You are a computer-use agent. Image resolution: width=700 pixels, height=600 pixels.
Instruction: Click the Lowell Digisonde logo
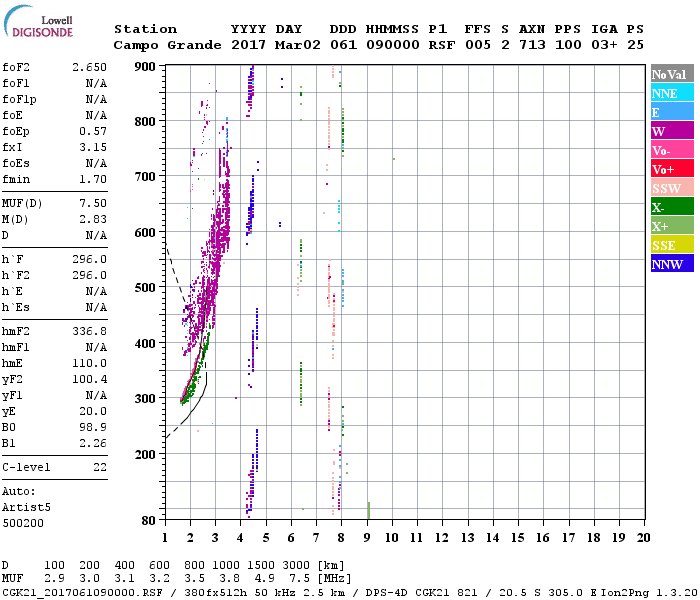38,22
